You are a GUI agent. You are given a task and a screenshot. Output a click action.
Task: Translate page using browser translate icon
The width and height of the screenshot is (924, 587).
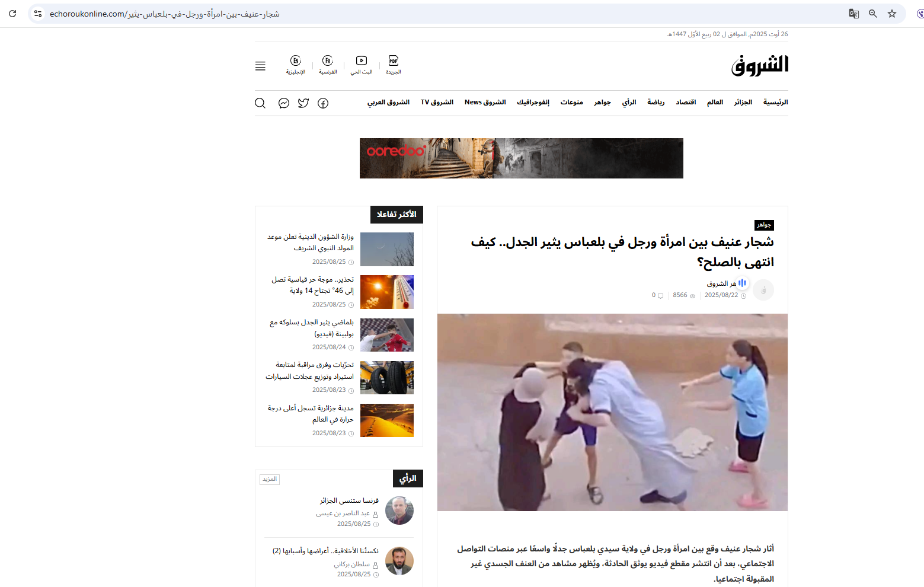[x=853, y=13]
